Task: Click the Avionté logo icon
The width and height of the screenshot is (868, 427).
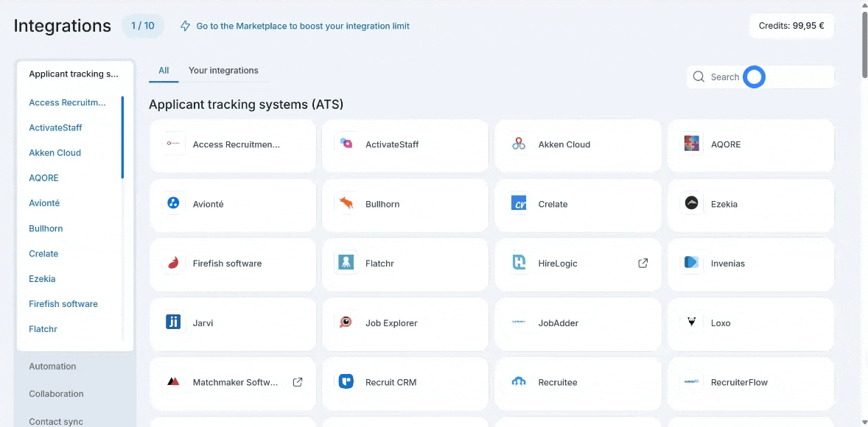Action: coord(173,203)
